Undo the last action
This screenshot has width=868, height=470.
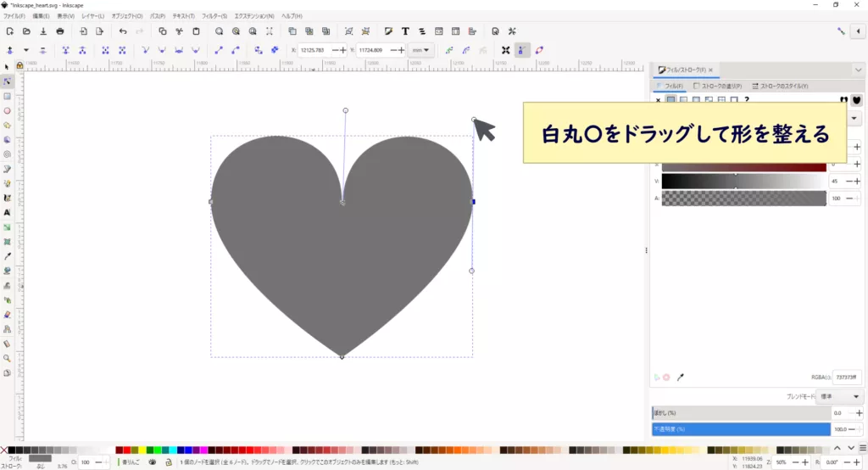[x=123, y=31]
